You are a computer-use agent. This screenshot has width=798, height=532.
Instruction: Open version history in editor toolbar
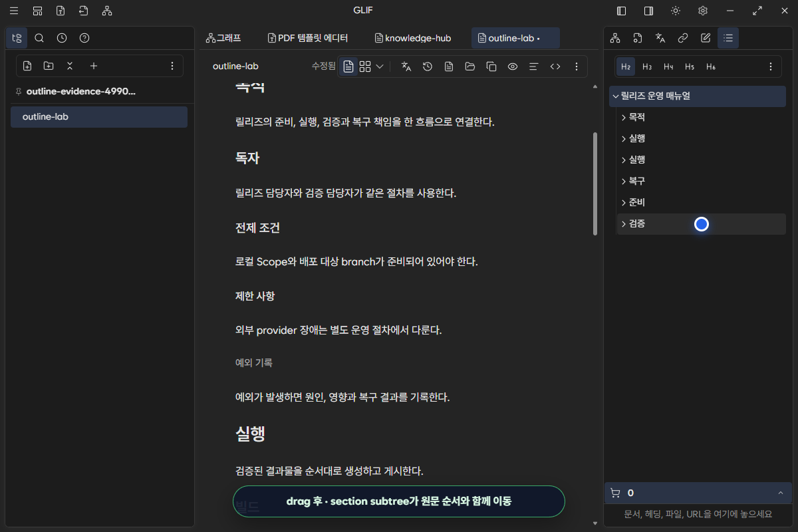428,66
